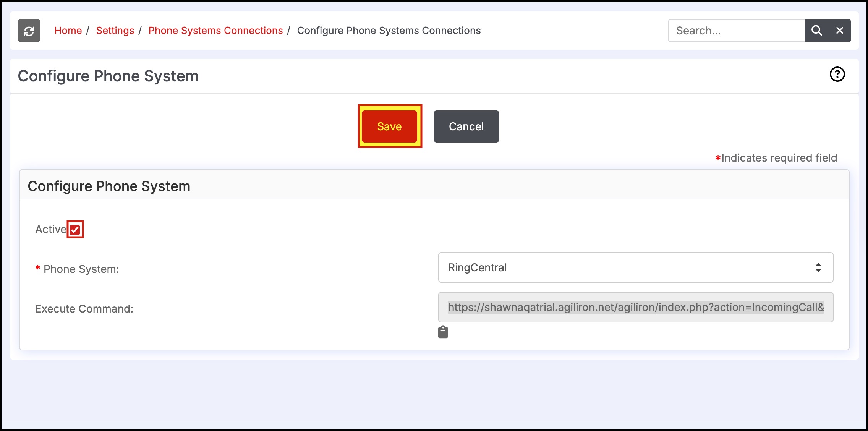Go to Home breadcrumb link
Viewport: 868px width, 431px height.
click(68, 31)
